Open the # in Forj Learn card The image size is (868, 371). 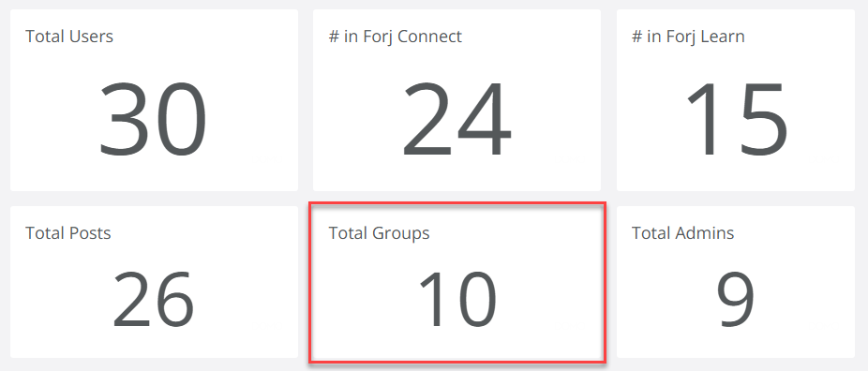(x=736, y=100)
